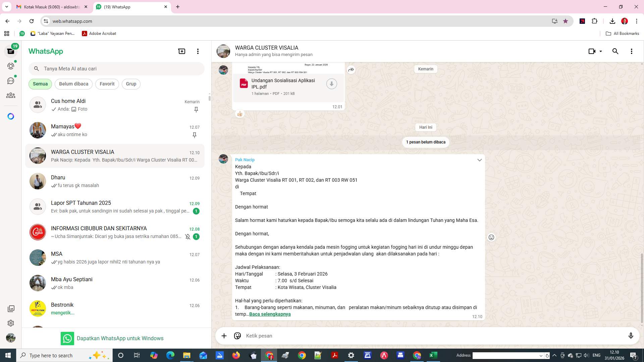
Task: Enable the Belum dibaca chat filter
Action: pos(73,84)
